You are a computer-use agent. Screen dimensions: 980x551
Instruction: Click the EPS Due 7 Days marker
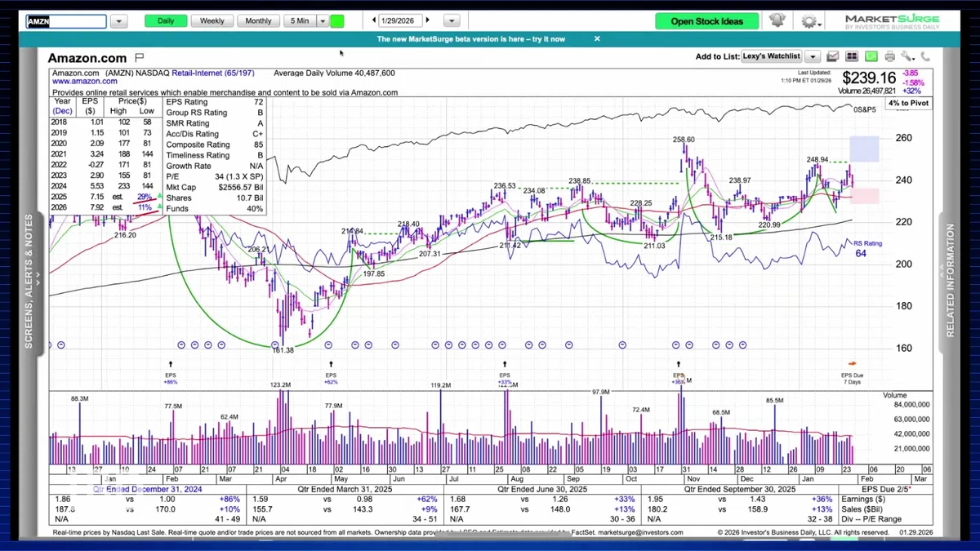click(x=852, y=373)
